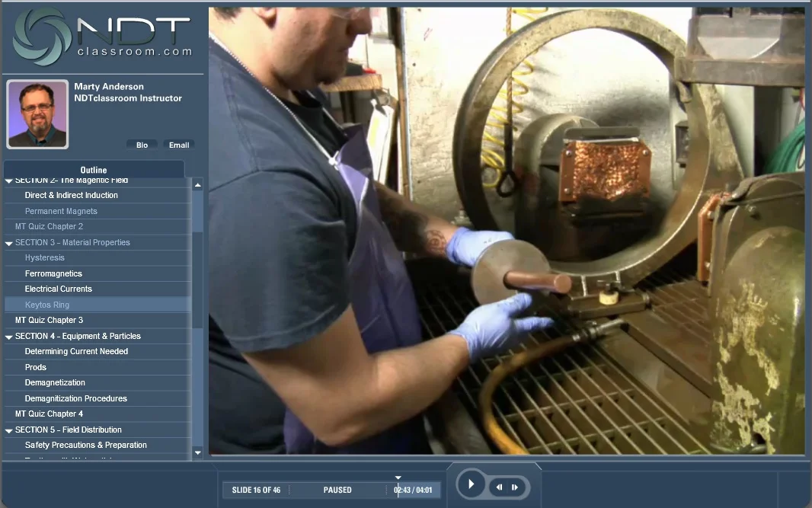This screenshot has width=812, height=508.
Task: Click the NDT classroom.com logo
Action: [103, 37]
